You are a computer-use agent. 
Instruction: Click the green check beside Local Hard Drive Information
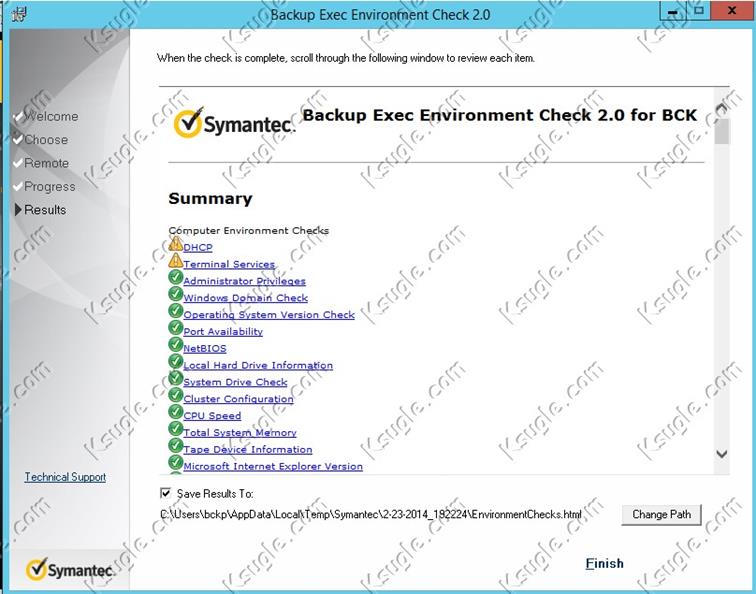click(176, 362)
